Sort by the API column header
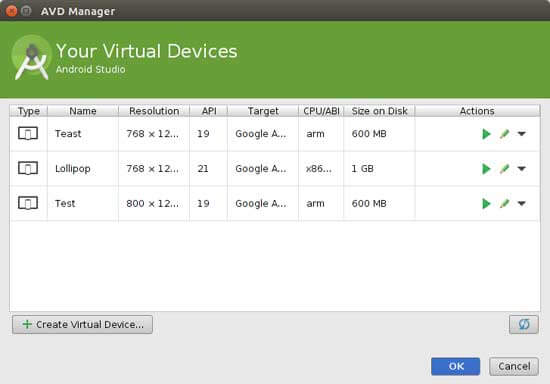Image resolution: width=550 pixels, height=384 pixels. (209, 111)
